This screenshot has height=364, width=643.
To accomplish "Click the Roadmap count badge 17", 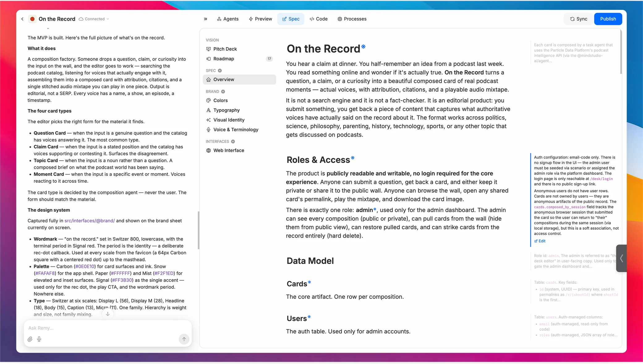I will coord(269,59).
